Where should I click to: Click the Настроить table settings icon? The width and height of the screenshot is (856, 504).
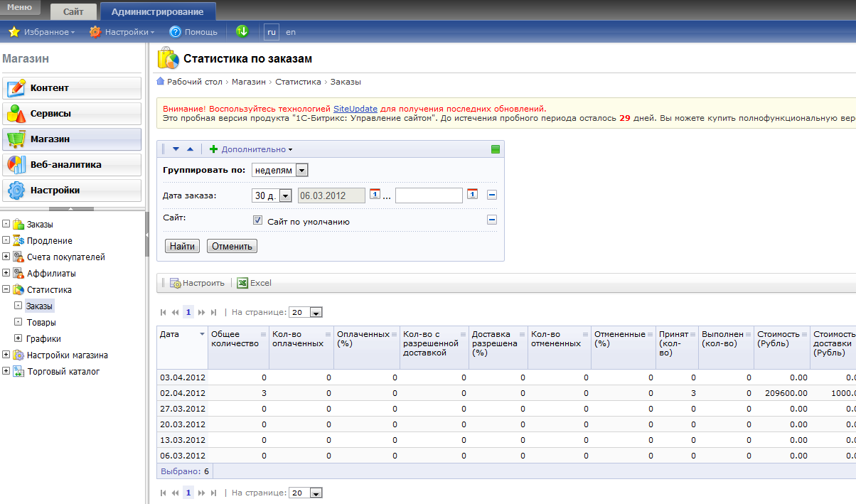[175, 283]
